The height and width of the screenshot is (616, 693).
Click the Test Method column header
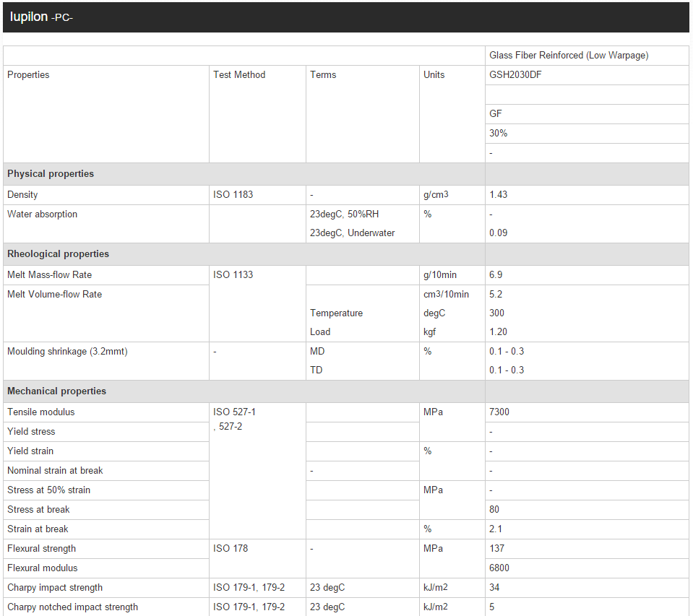click(x=239, y=74)
